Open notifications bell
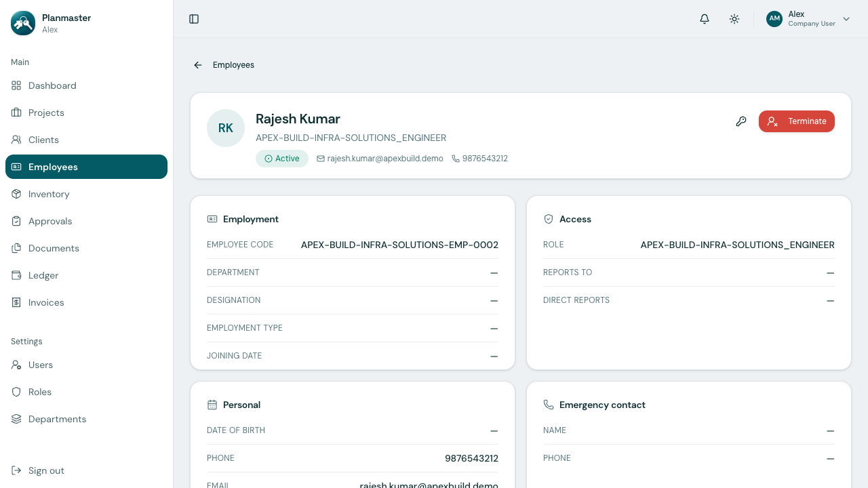 pos(705,19)
